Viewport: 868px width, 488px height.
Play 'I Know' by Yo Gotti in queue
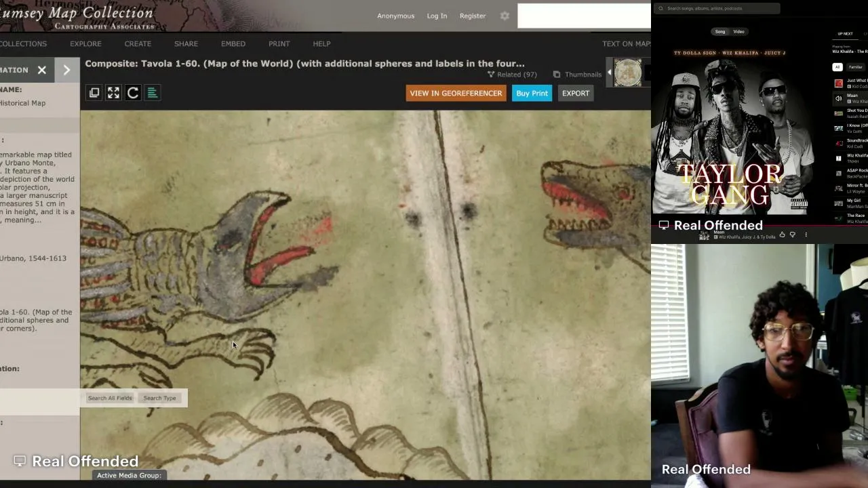pyautogui.click(x=850, y=128)
